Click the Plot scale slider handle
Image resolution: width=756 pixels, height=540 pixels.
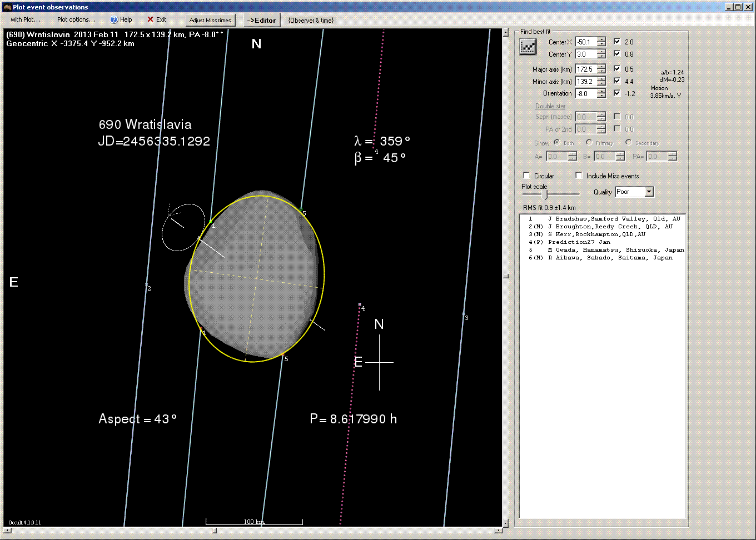pos(545,194)
